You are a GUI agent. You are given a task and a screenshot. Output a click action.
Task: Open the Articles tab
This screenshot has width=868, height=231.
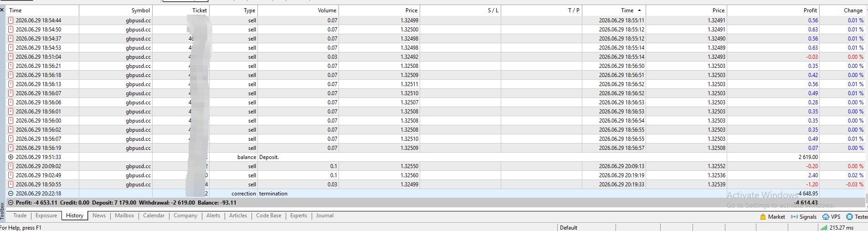click(x=238, y=216)
